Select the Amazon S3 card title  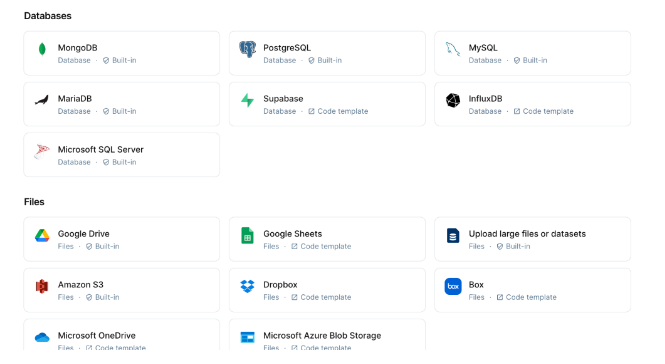pyautogui.click(x=81, y=285)
